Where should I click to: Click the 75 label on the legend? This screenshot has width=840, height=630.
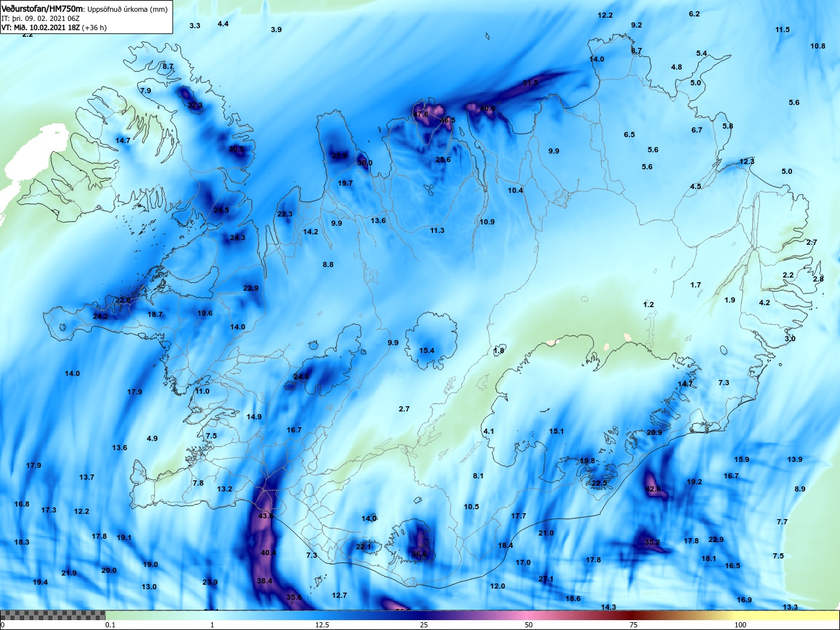pyautogui.click(x=633, y=625)
